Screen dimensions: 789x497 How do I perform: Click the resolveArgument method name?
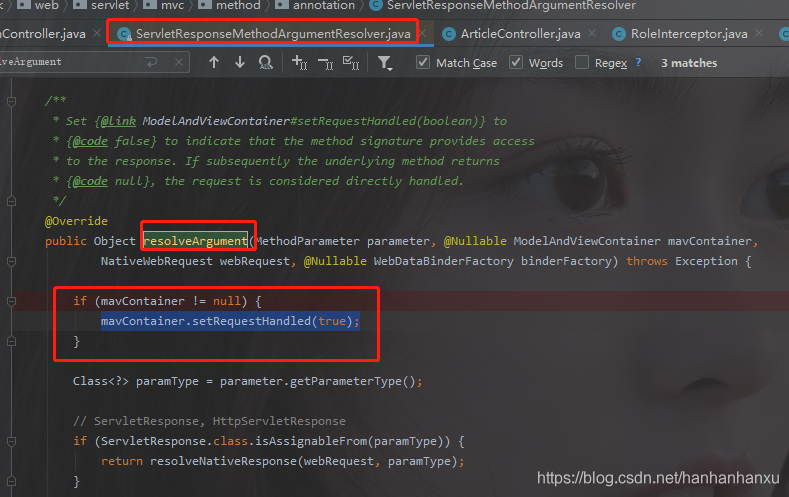click(195, 241)
